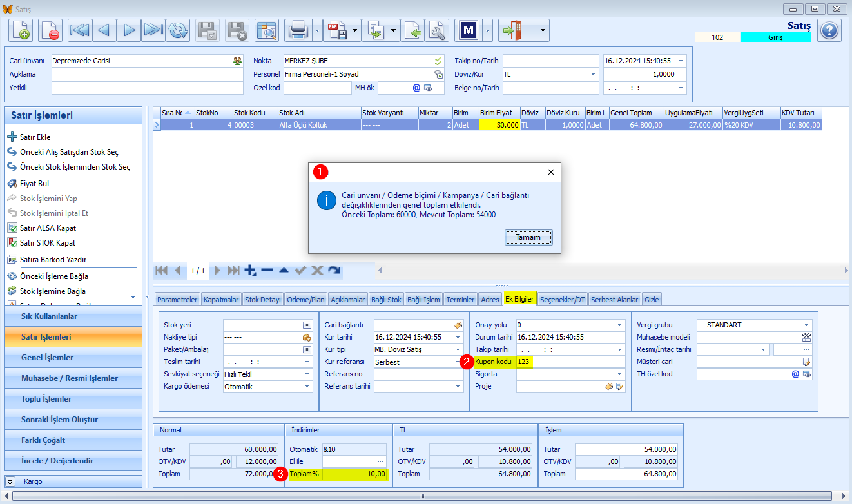Open the Genel İşlemler panel
The width and height of the screenshot is (852, 504).
coord(73,358)
